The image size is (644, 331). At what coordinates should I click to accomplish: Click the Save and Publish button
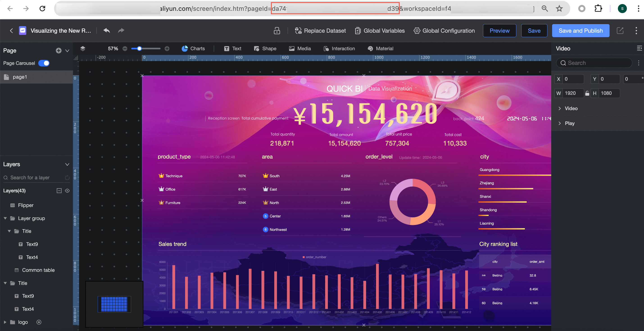[x=581, y=30]
